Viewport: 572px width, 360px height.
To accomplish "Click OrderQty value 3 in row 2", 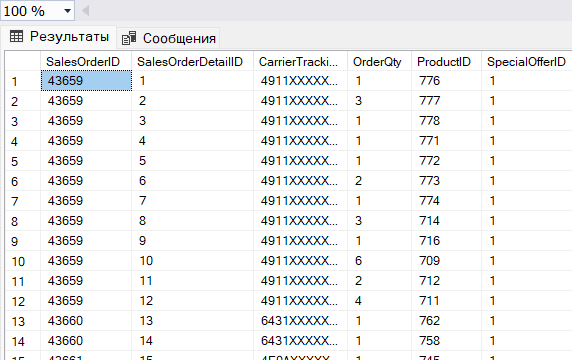I will [x=379, y=101].
